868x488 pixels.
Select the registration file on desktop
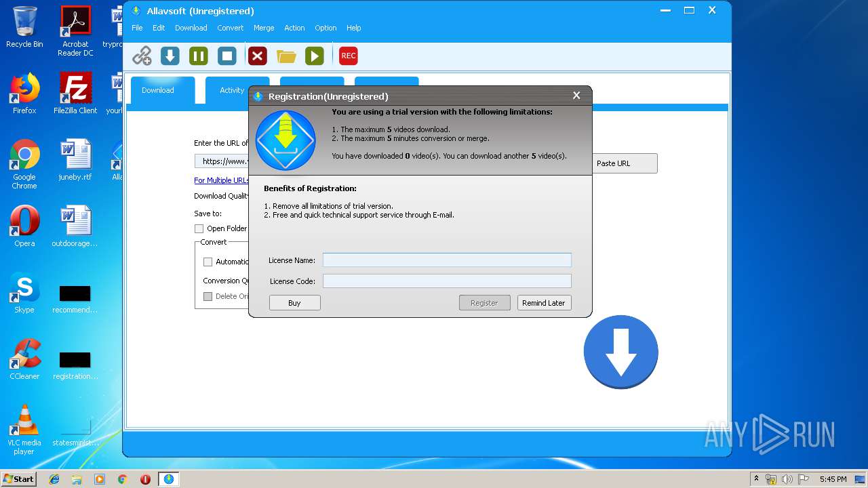click(75, 365)
